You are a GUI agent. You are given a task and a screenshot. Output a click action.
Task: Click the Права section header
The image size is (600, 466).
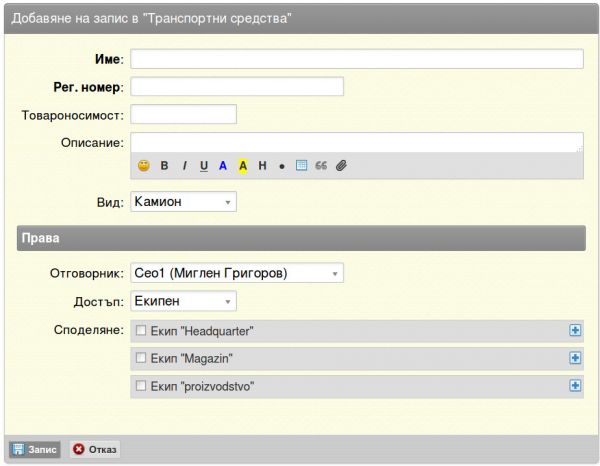301,238
